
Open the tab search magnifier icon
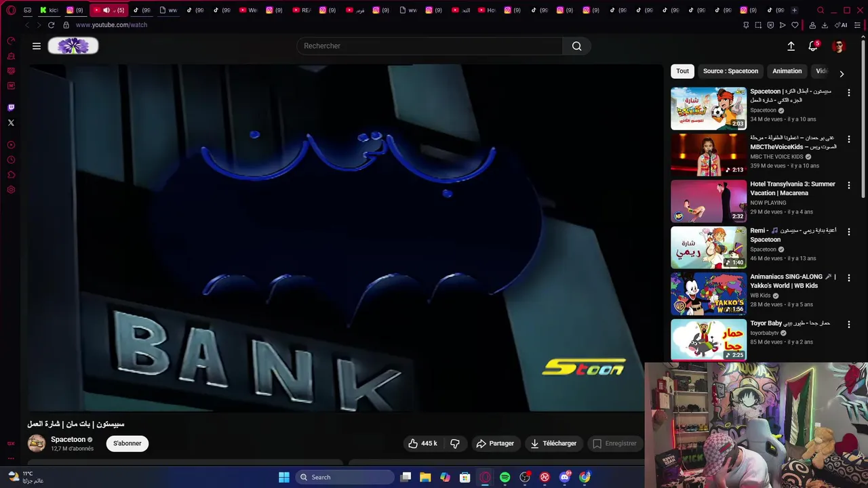click(821, 10)
